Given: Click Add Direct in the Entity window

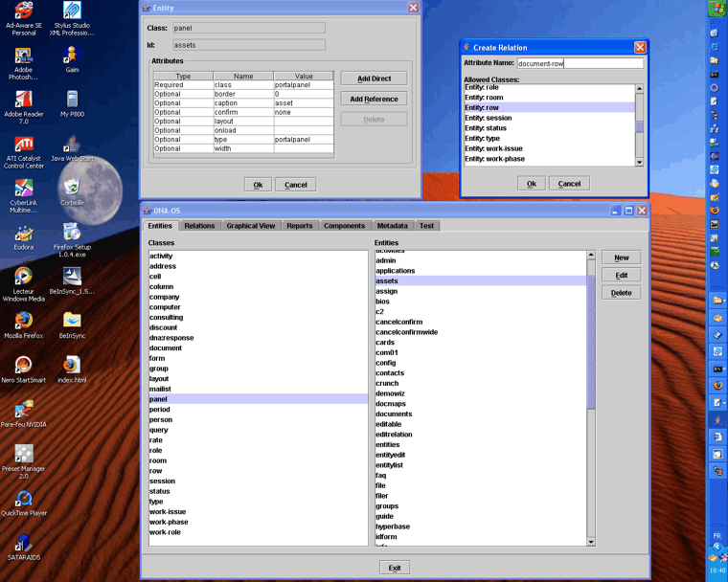Looking at the screenshot, I should point(375,78).
